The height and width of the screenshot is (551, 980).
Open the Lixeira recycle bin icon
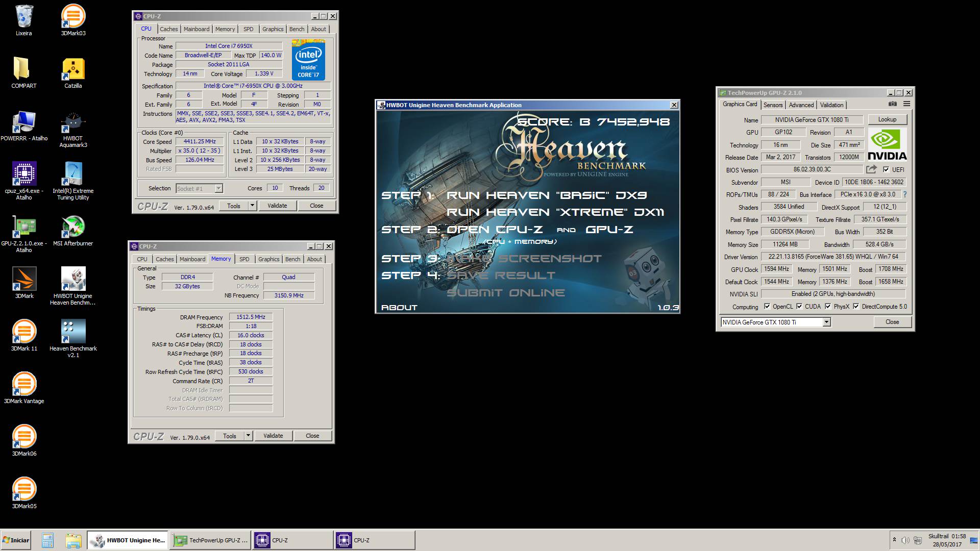coord(23,20)
